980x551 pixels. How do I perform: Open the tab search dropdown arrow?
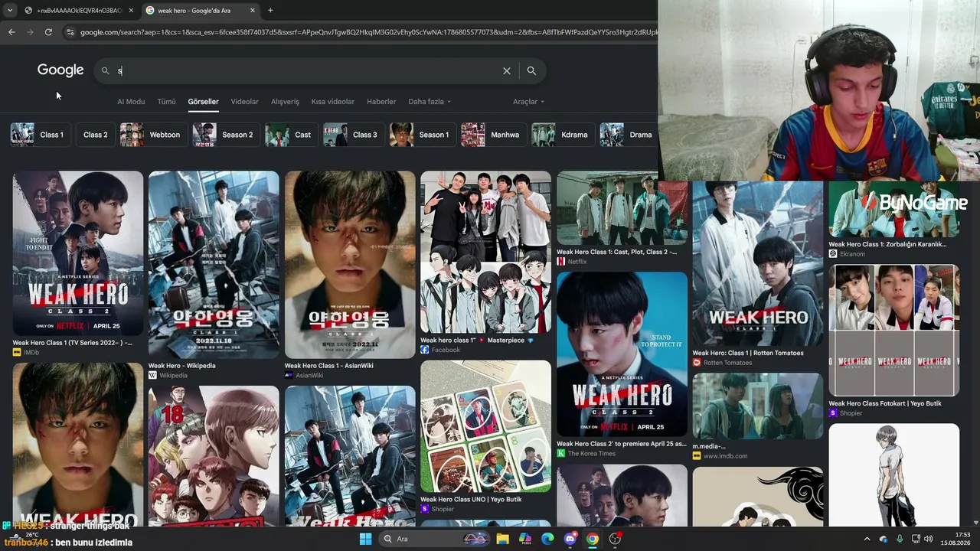(x=10, y=10)
